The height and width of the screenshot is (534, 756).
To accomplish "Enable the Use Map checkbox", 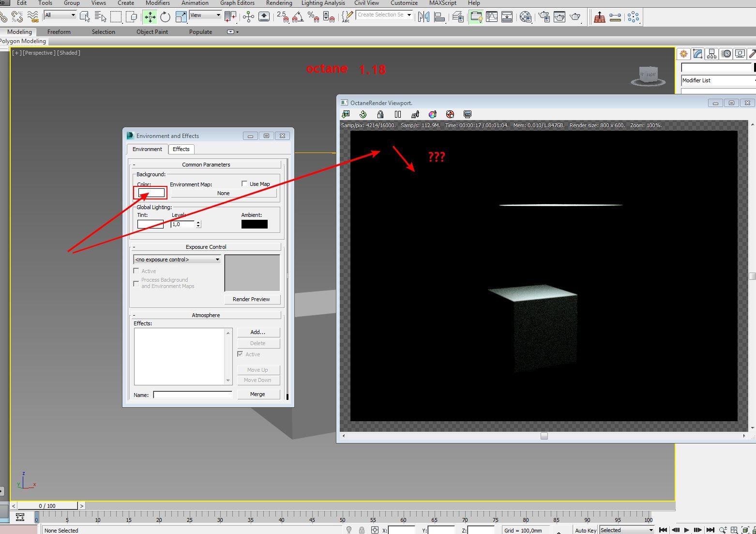I will pos(244,183).
